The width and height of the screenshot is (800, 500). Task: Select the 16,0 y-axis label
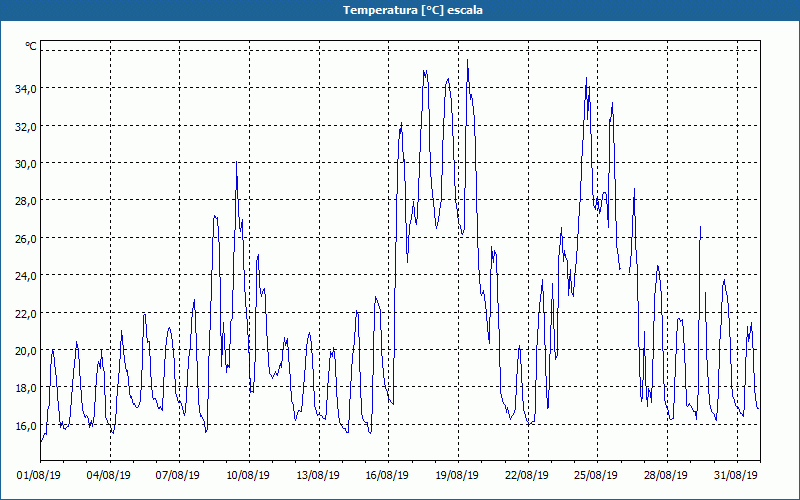(26, 426)
